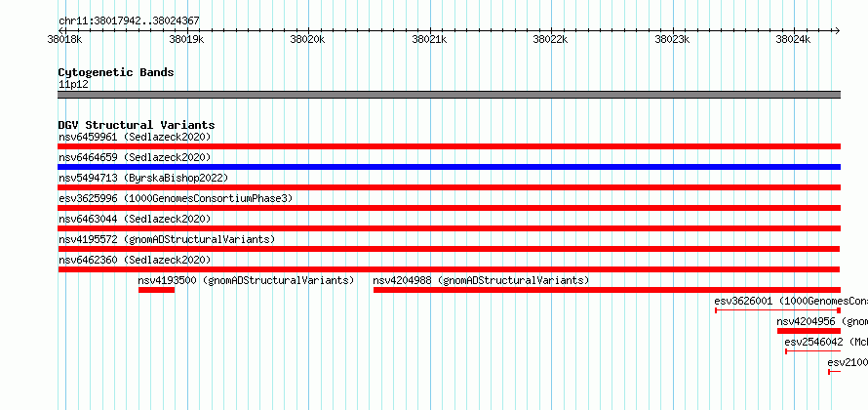Select the blue nsv6464659 variant bar
Image resolution: width=868 pixels, height=410 pixels.
point(449,167)
